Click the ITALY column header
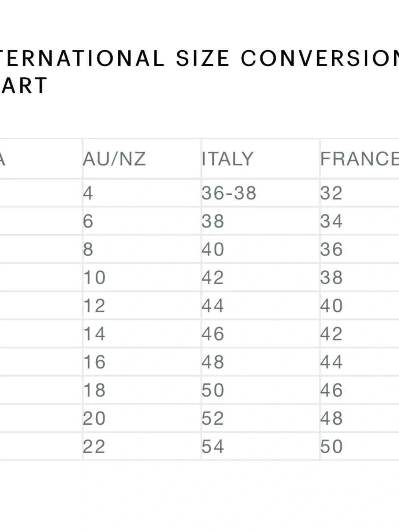The image size is (399, 532). [260, 159]
